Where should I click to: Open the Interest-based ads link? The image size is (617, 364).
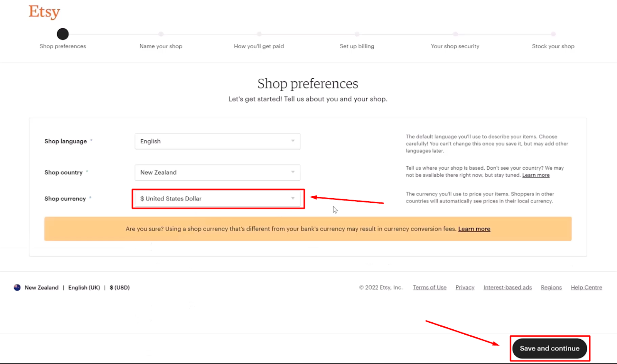point(507,288)
